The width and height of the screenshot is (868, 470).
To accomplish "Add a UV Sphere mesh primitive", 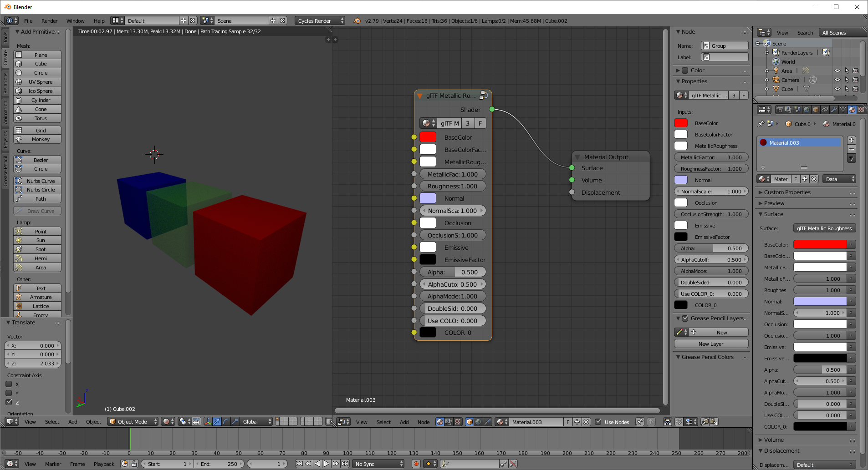I will point(37,82).
